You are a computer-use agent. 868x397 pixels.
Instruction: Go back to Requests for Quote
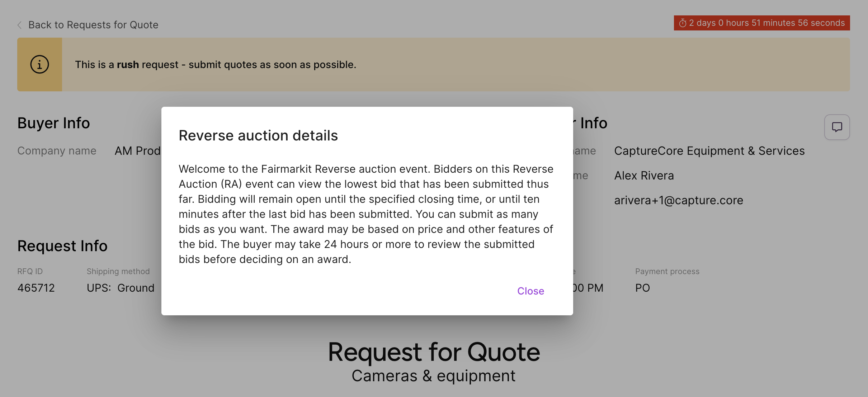93,25
